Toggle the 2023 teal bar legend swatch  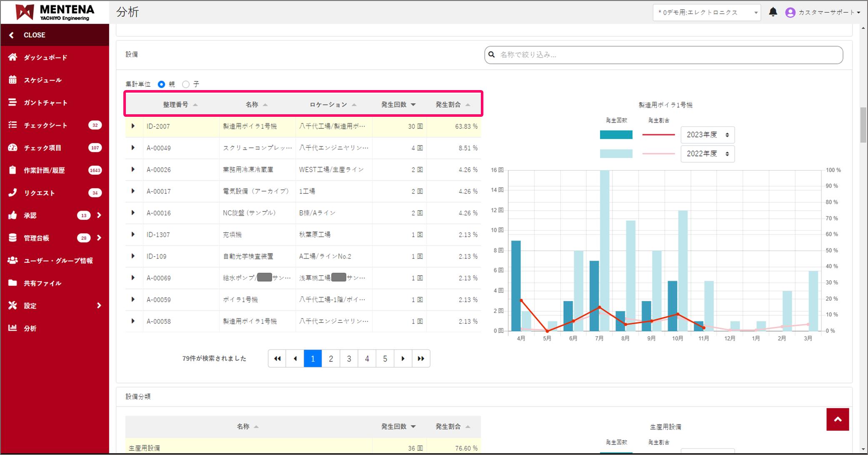(x=616, y=135)
